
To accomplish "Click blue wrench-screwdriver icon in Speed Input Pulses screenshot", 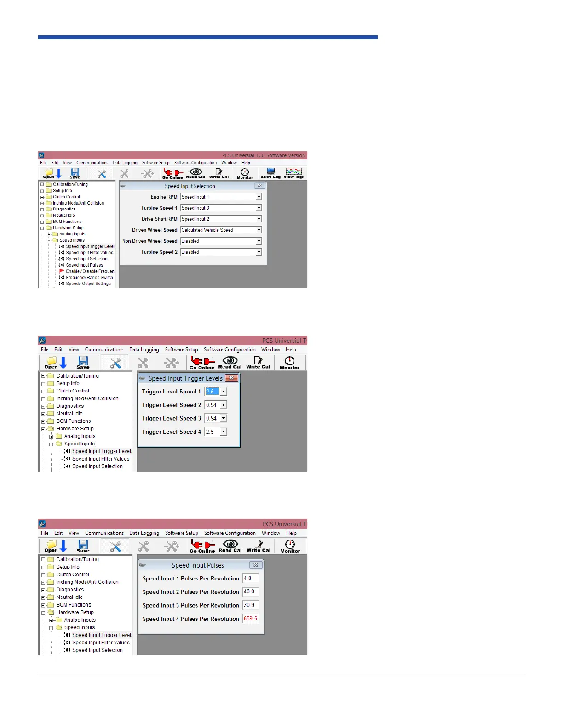I will click(x=115, y=546).
